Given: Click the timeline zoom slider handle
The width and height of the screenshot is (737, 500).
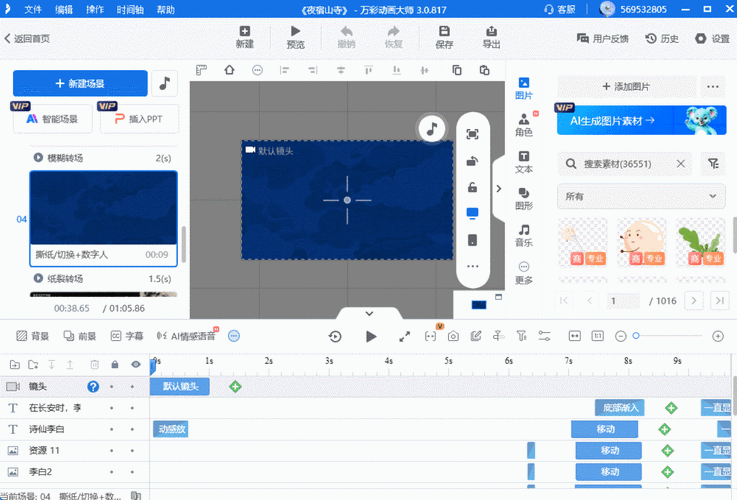Looking at the screenshot, I should (636, 336).
